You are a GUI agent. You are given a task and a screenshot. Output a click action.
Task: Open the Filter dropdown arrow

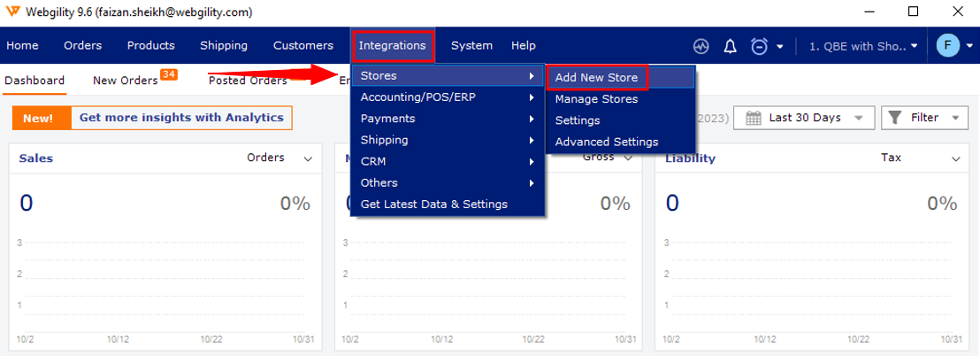955,119
